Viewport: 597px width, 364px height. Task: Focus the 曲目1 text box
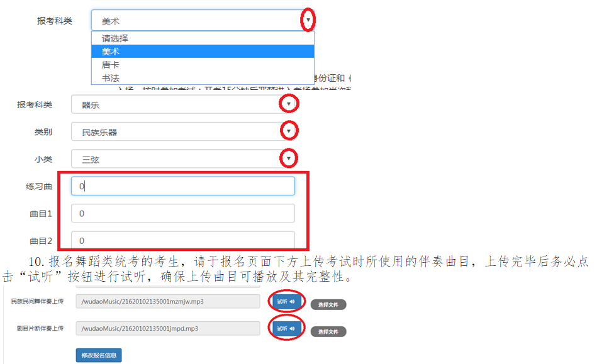coord(182,214)
